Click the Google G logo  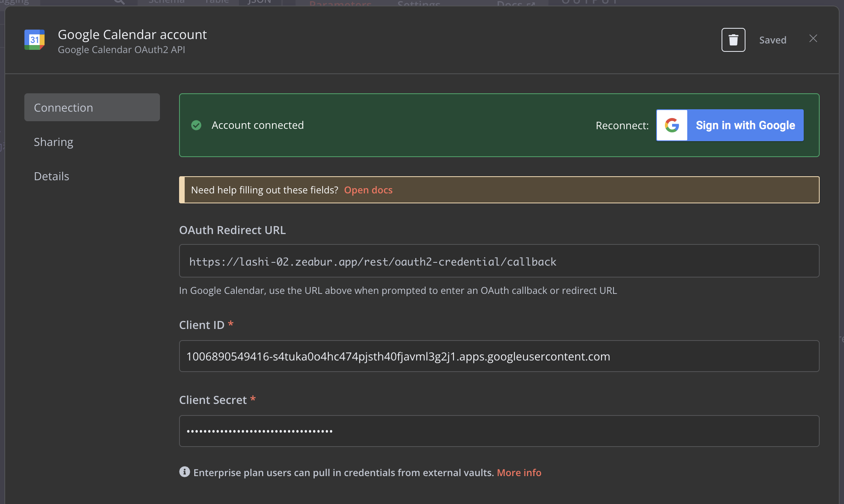tap(672, 125)
